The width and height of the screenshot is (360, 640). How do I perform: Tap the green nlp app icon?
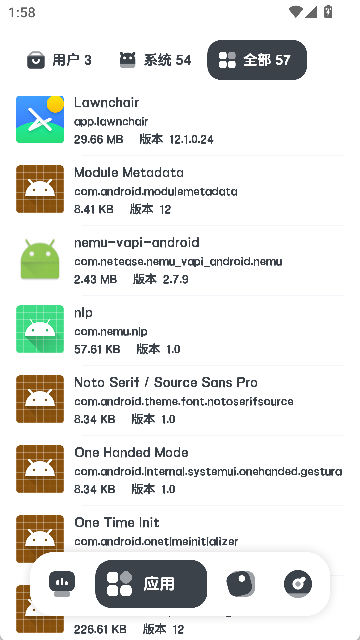point(40,329)
